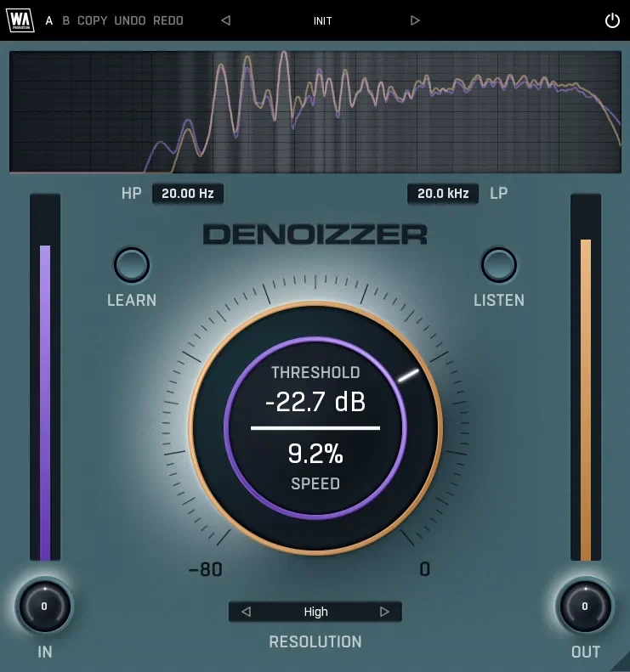Click the orange output level meter
630x672 pixels.
pos(586,377)
